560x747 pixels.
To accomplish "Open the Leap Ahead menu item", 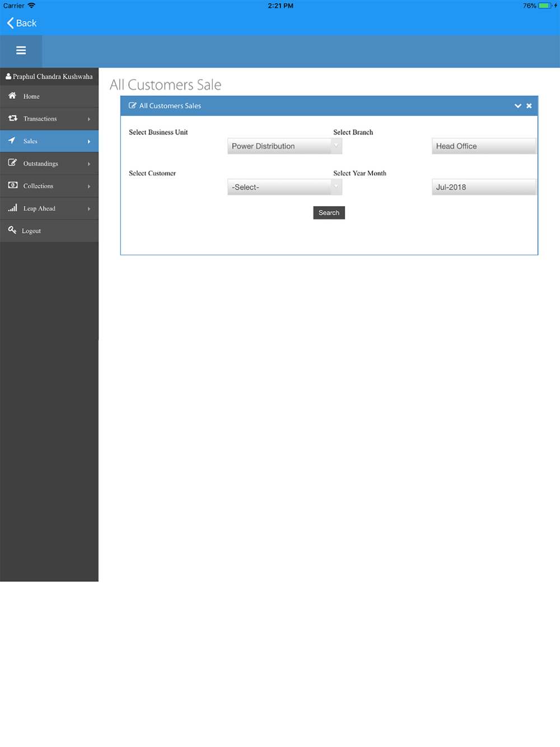I will click(x=49, y=208).
